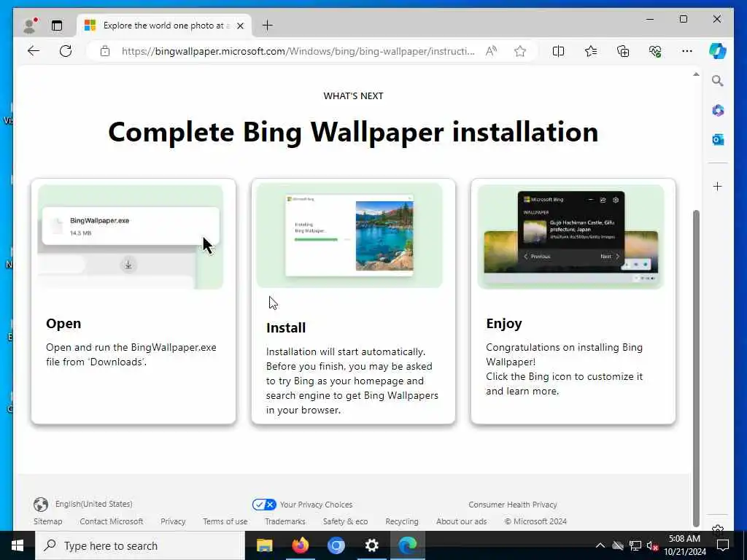Open the Sitemap footer link
The image size is (747, 560).
[47, 521]
